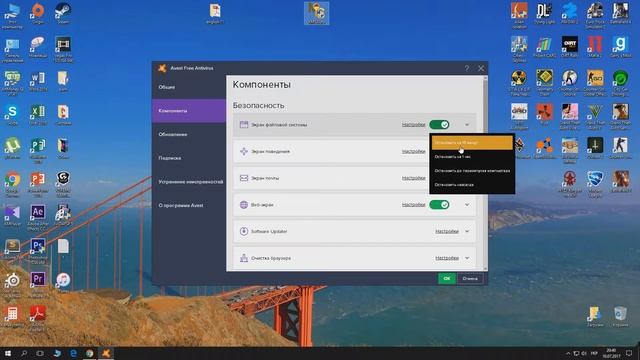Select the Word 2016 desktop shortcut

click(38, 81)
